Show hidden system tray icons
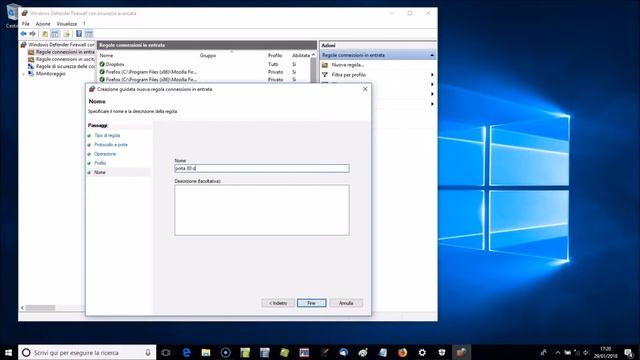This screenshot has width=640, height=360. click(558, 353)
